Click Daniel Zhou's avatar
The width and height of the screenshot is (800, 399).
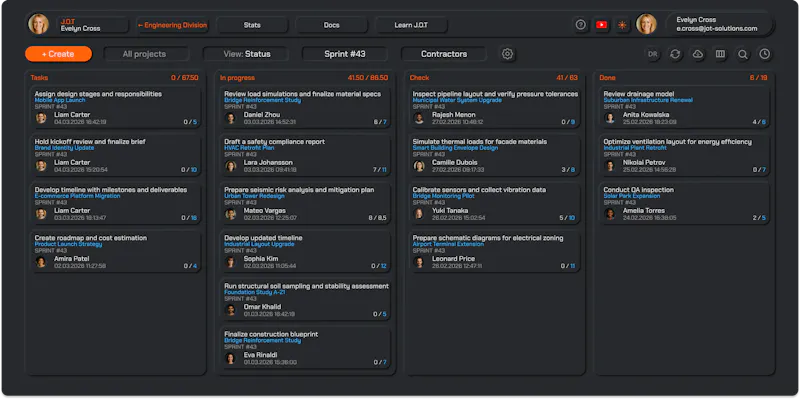[x=231, y=118]
